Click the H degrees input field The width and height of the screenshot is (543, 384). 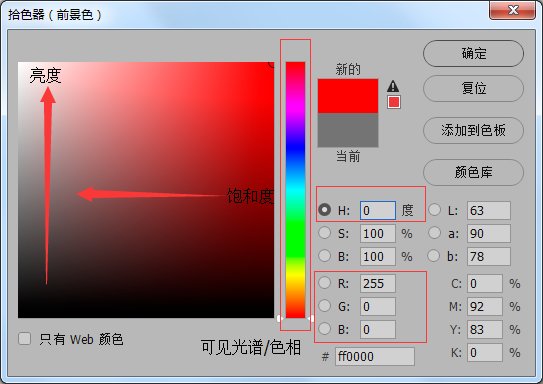378,210
